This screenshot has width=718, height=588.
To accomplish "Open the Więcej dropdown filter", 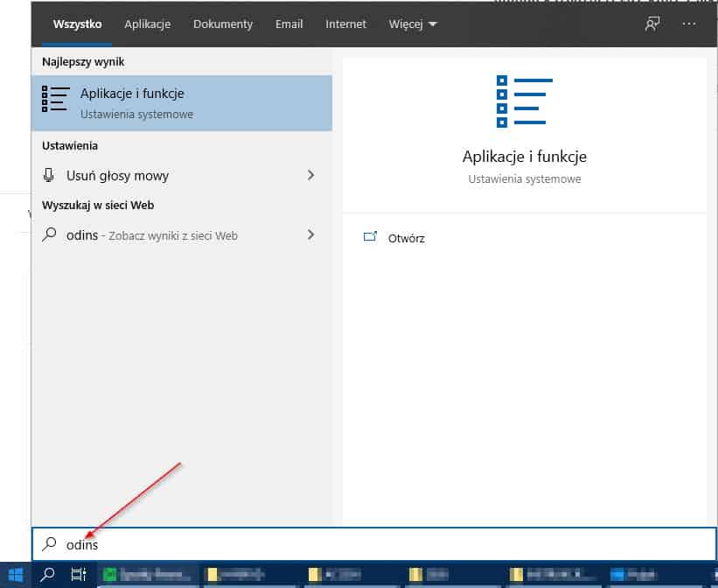I will coord(411,24).
